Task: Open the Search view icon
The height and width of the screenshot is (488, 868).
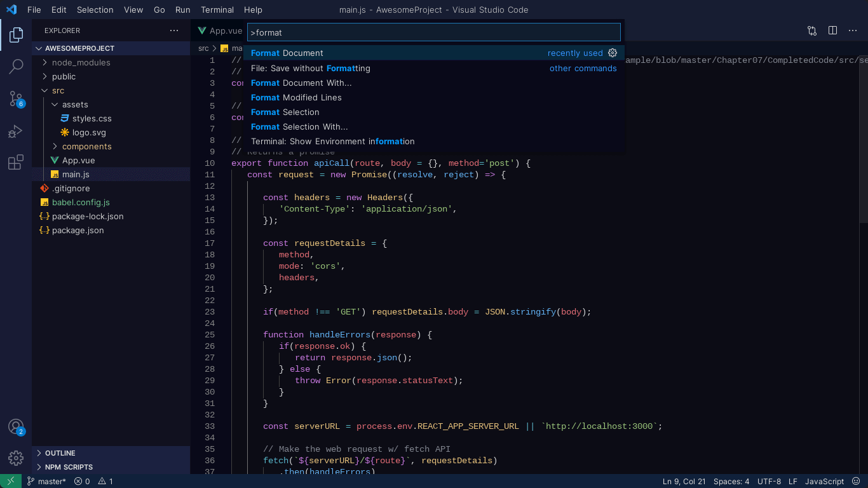Action: pos(16,66)
